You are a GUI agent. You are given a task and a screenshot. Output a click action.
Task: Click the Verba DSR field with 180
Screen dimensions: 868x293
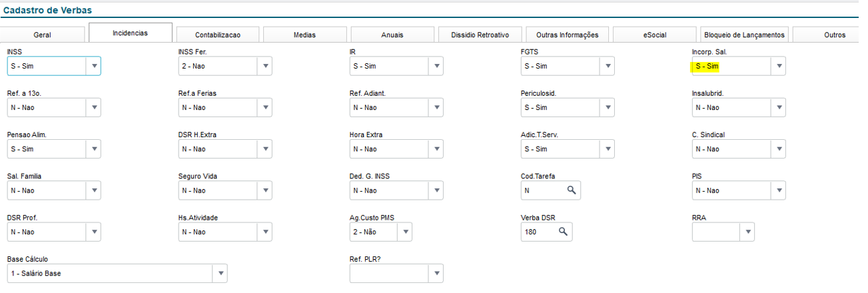tap(546, 232)
